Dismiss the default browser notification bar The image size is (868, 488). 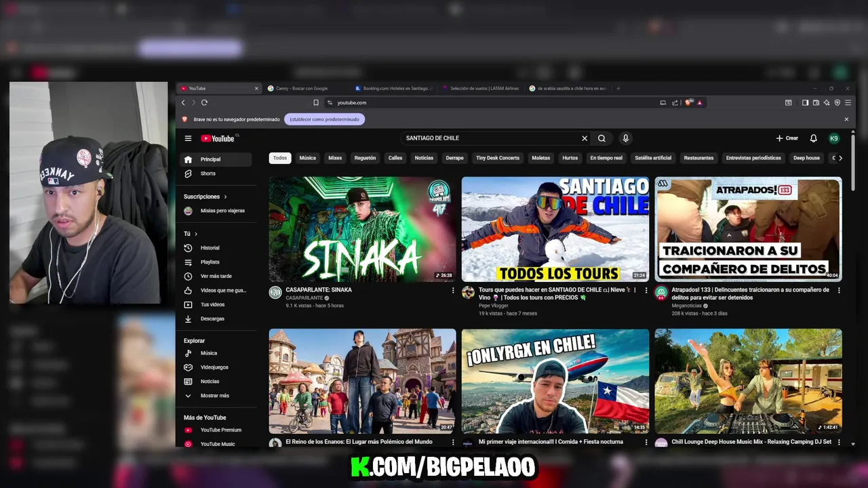pos(846,119)
